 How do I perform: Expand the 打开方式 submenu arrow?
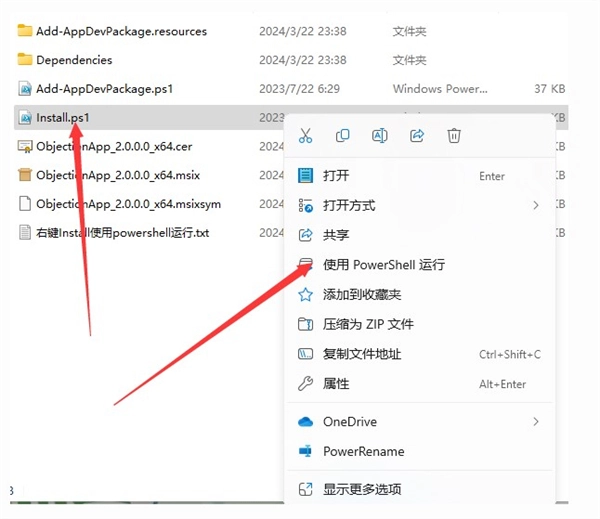[x=536, y=205]
